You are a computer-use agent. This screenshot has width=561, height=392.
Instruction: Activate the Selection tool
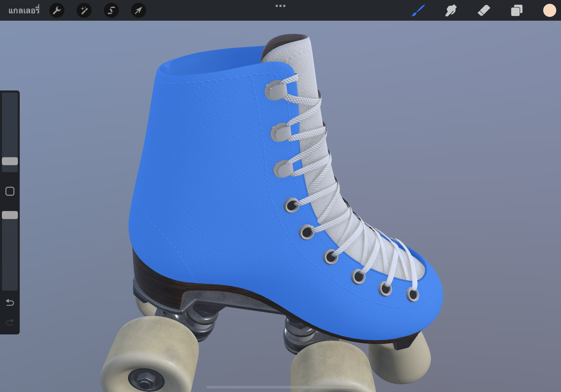[x=111, y=11]
